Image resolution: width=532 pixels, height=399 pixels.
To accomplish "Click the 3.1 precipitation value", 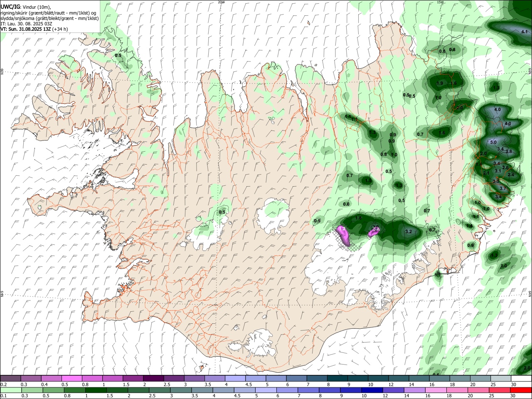I will point(498,171).
